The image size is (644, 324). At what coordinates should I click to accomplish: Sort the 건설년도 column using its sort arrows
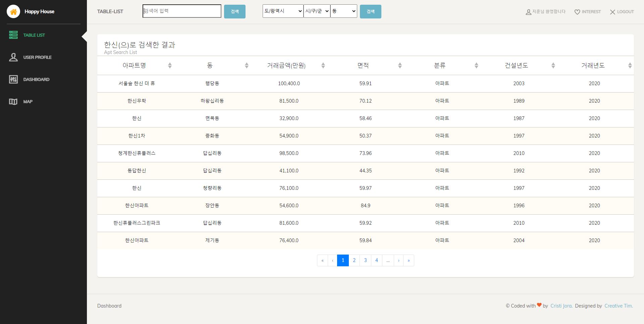553,65
